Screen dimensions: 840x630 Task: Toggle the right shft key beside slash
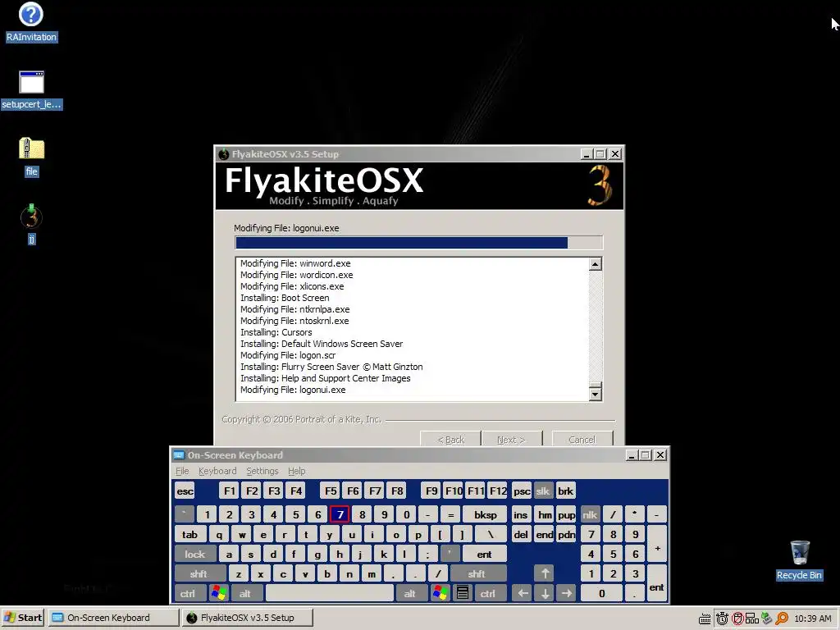pos(477,573)
